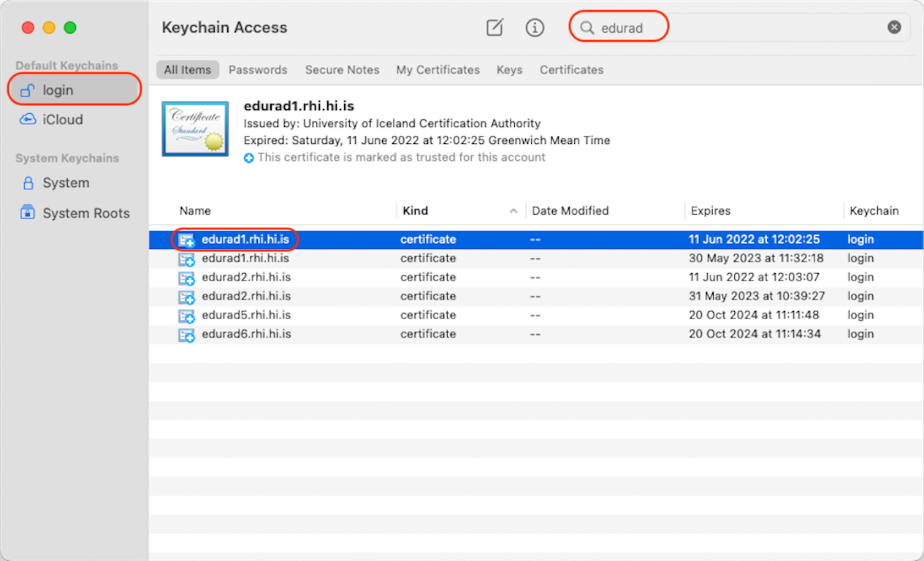Select edurad1.rhi.hi.is expiring 30 May 2023
The width and height of the screenshot is (924, 561).
(x=536, y=259)
